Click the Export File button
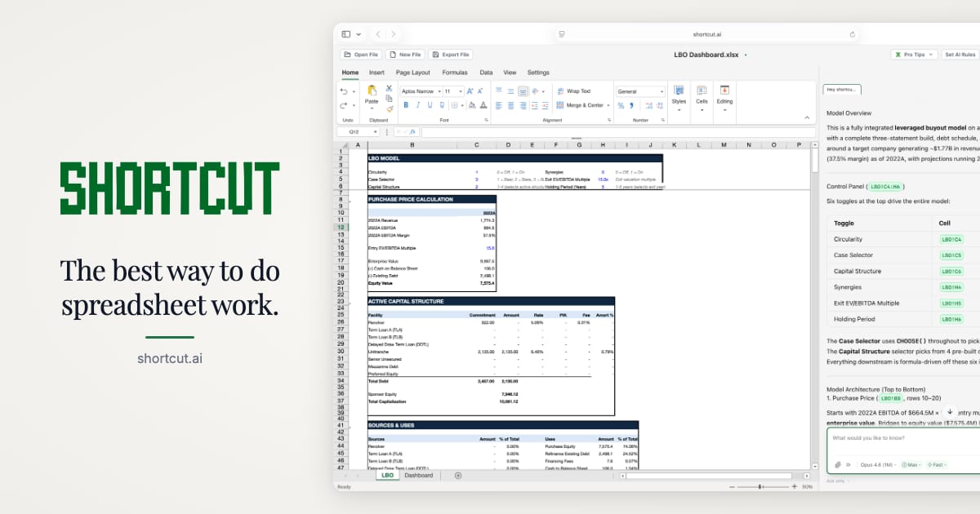The width and height of the screenshot is (980, 514). [x=451, y=55]
